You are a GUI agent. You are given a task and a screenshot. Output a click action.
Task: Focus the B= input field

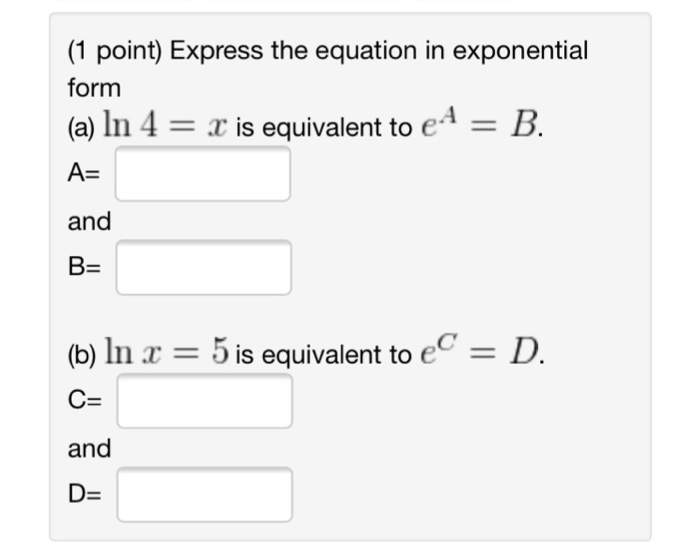click(x=203, y=267)
